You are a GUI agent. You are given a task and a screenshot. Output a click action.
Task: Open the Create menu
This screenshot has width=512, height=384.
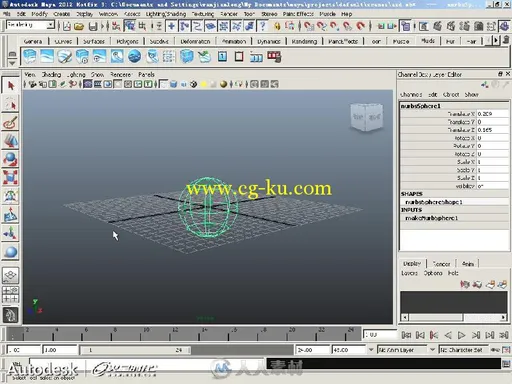tap(62, 14)
